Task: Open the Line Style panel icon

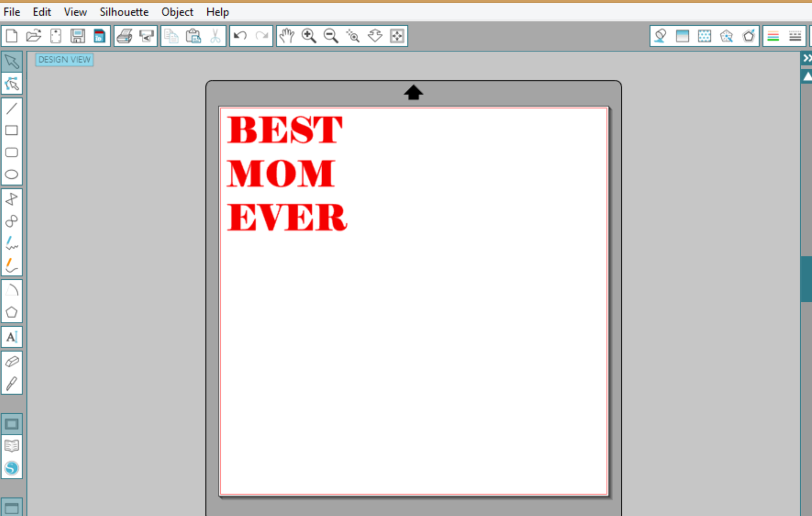Action: (x=795, y=36)
